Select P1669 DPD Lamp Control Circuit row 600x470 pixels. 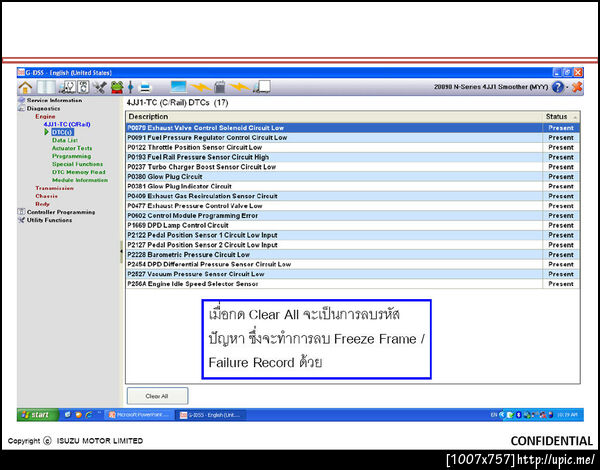tap(352, 225)
